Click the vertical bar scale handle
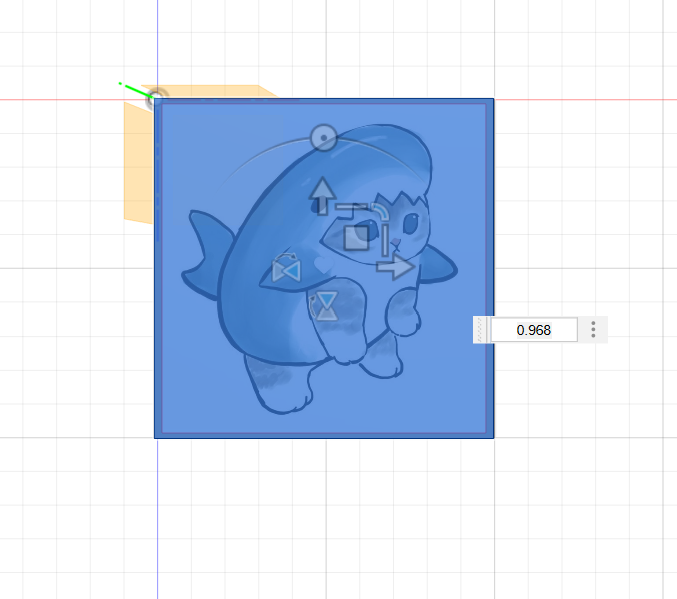 (x=385, y=240)
